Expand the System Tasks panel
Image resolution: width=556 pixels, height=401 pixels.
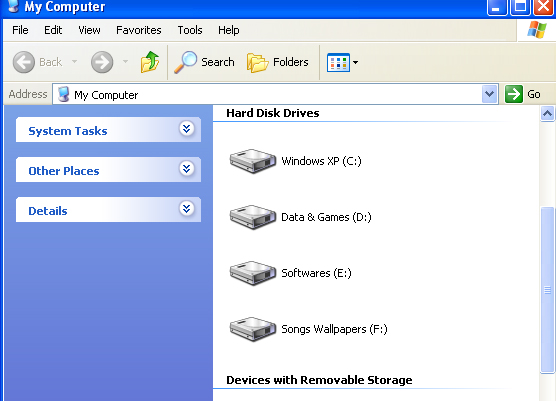[x=187, y=128]
